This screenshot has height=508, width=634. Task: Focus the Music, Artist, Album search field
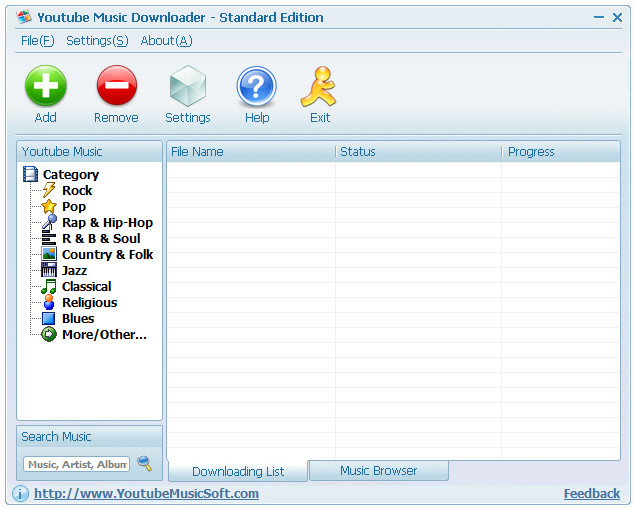pyautogui.click(x=76, y=464)
